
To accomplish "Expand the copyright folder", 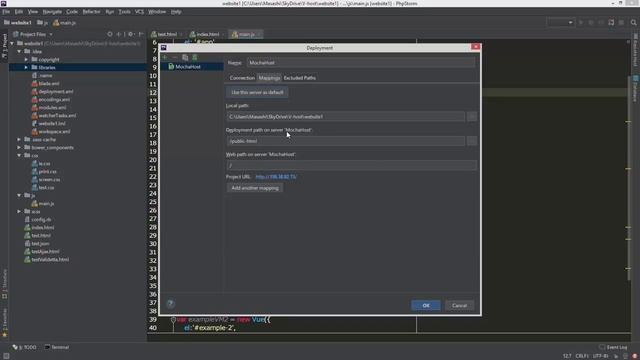I will tap(26, 60).
